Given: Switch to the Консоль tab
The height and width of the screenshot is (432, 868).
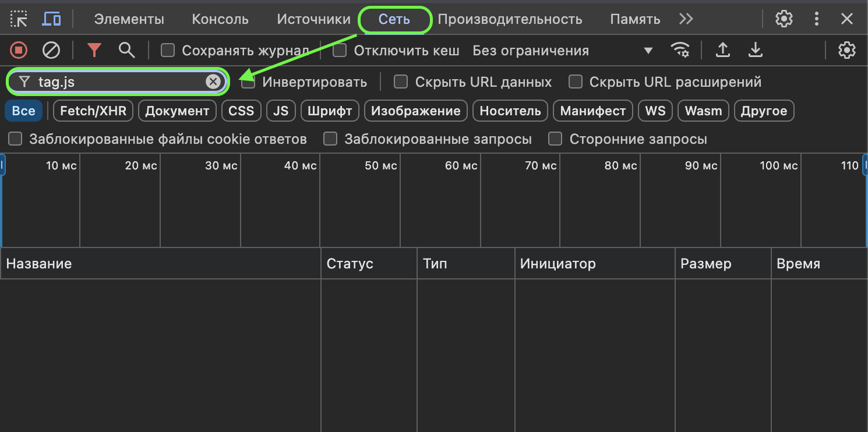Looking at the screenshot, I should pos(220,19).
